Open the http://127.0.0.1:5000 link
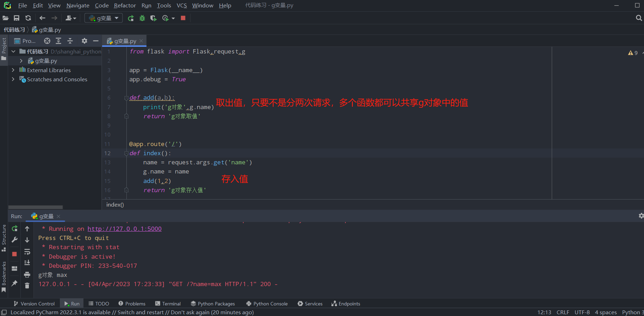 click(x=125, y=229)
